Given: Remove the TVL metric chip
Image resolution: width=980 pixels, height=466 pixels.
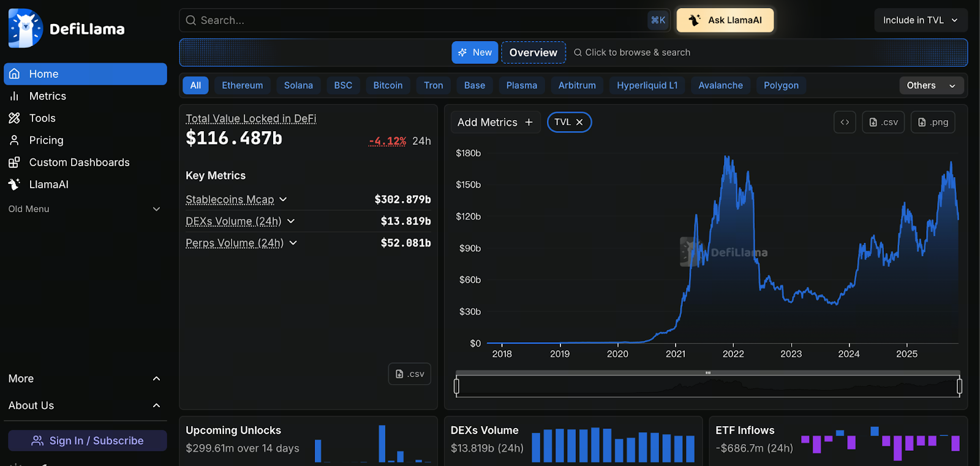Looking at the screenshot, I should click(x=579, y=122).
